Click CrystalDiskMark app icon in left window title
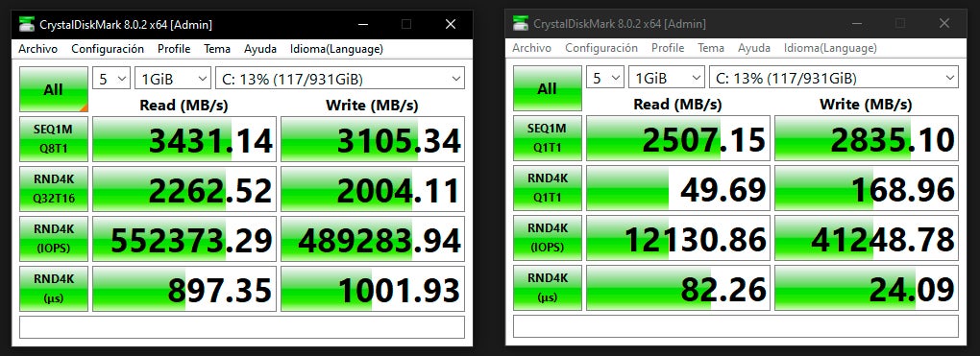 pyautogui.click(x=27, y=25)
